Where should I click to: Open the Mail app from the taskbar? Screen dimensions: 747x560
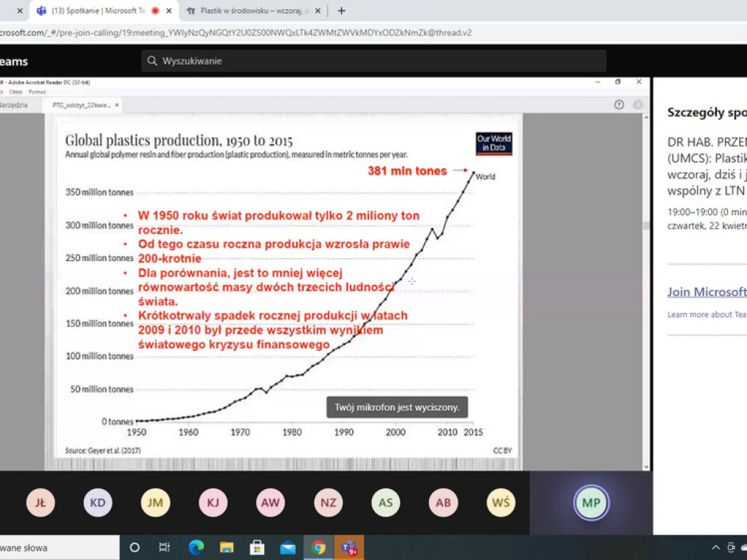pyautogui.click(x=287, y=548)
